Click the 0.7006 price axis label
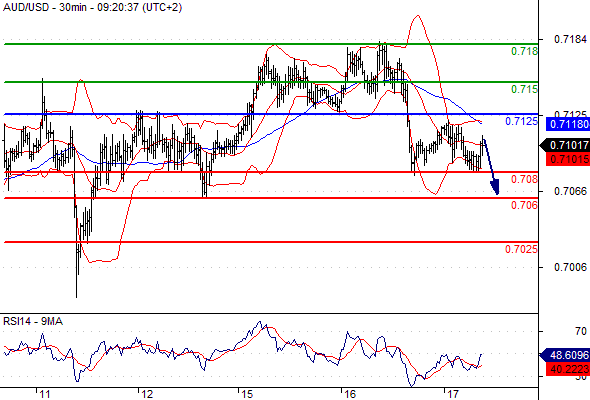The width and height of the screenshot is (590, 400). pyautogui.click(x=570, y=268)
